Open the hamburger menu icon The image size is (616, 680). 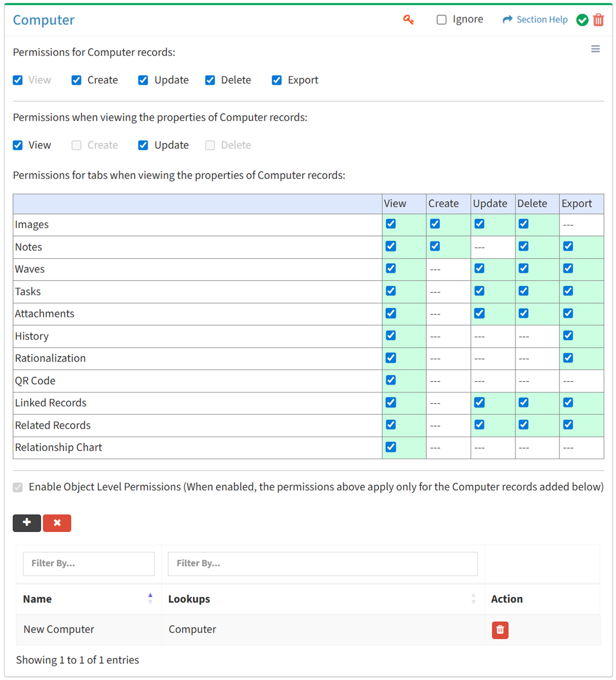point(595,49)
